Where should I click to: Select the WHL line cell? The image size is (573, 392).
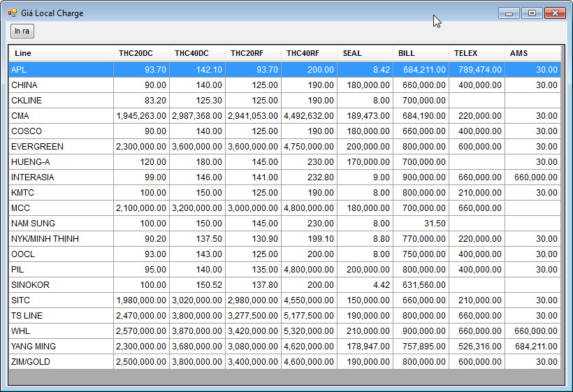pos(61,331)
